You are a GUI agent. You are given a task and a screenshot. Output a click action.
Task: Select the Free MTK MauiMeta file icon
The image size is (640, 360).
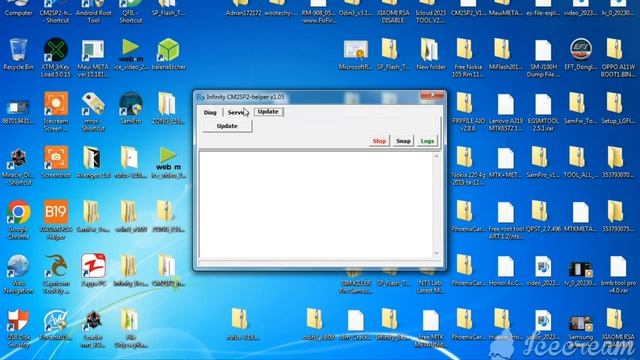point(431,329)
